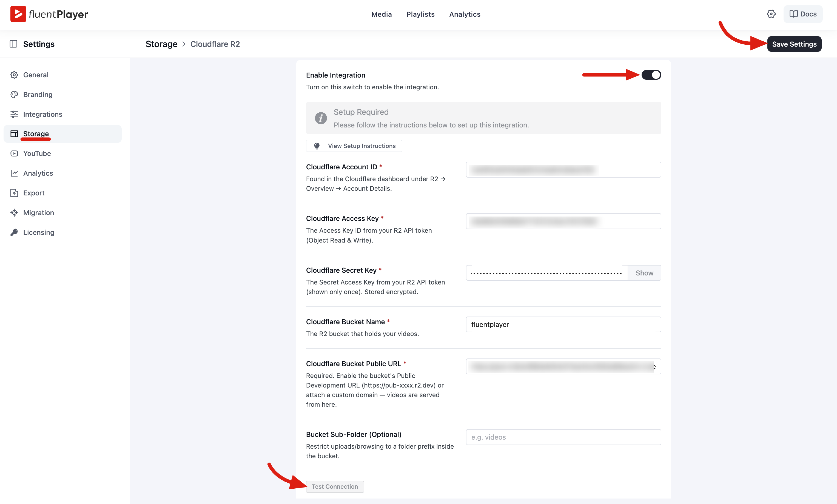Open the settings gear in top bar
The height and width of the screenshot is (504, 837).
click(x=771, y=14)
